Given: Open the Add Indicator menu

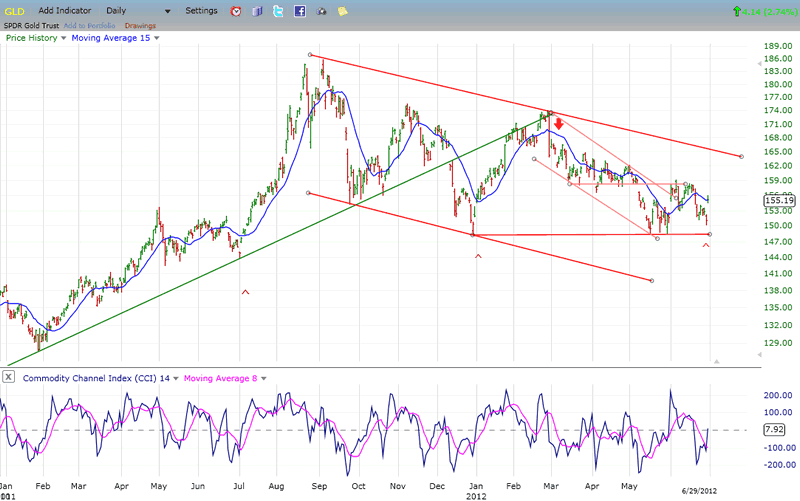Looking at the screenshot, I should click(x=65, y=10).
